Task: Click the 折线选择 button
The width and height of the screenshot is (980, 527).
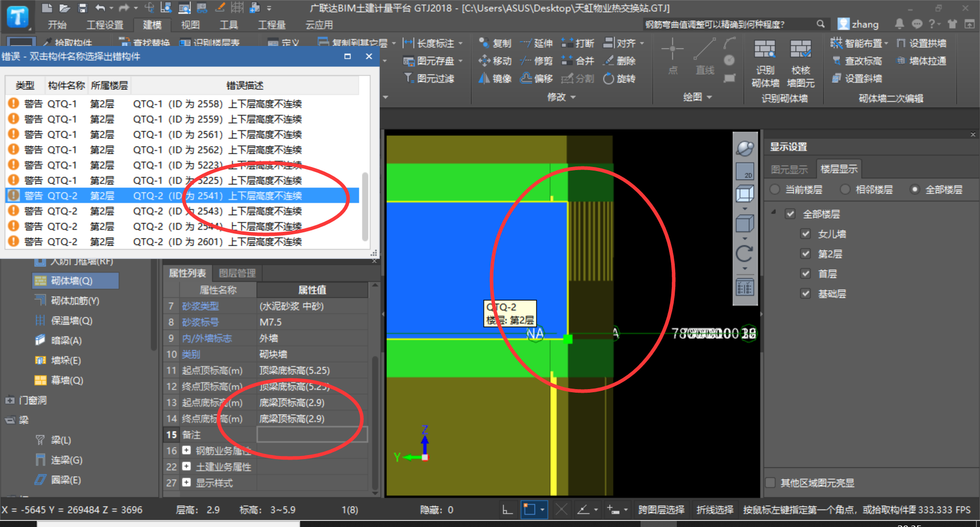Action: (715, 510)
